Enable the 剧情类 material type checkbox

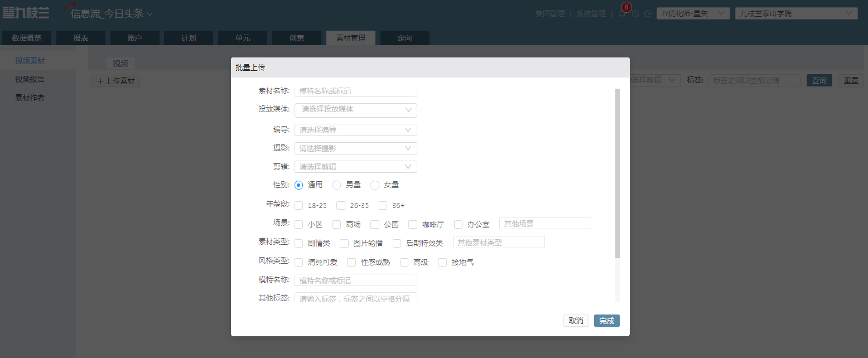[299, 243]
